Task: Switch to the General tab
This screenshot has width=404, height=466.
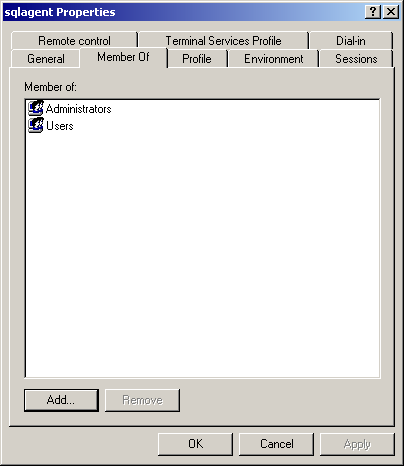Action: pyautogui.click(x=46, y=59)
